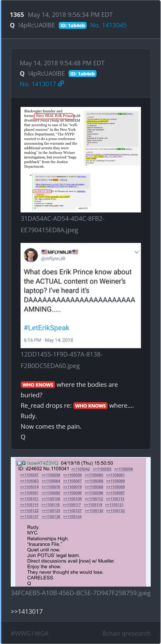Click the second WHO KNOWS highlight after Re_read drops
This screenshot has height=644, width=161.
pyautogui.click(x=90, y=406)
